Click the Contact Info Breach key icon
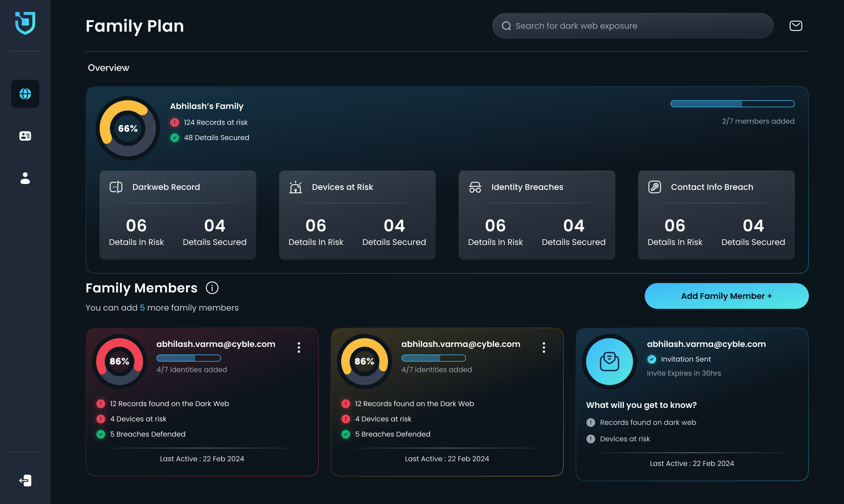Viewport: 844px width, 504px height. pos(655,187)
